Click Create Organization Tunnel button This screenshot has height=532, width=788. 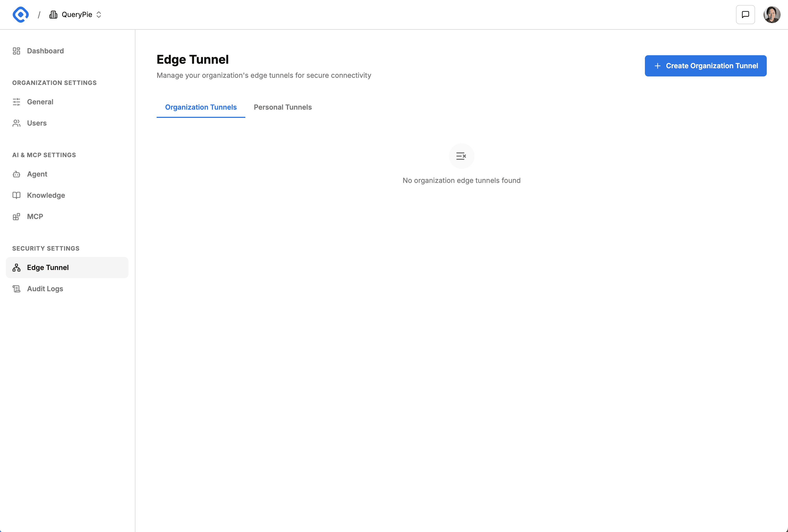[x=705, y=66]
